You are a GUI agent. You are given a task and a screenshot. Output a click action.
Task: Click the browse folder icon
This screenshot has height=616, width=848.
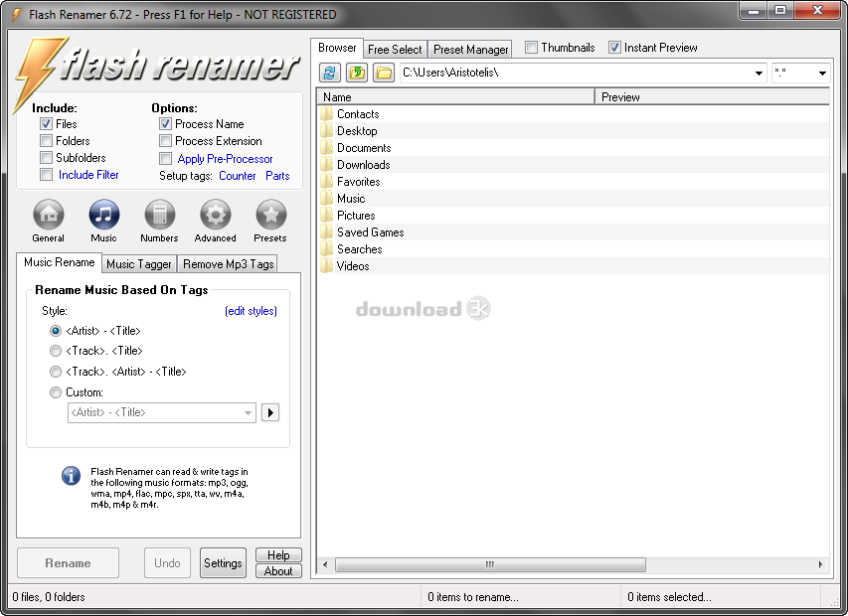pyautogui.click(x=384, y=73)
